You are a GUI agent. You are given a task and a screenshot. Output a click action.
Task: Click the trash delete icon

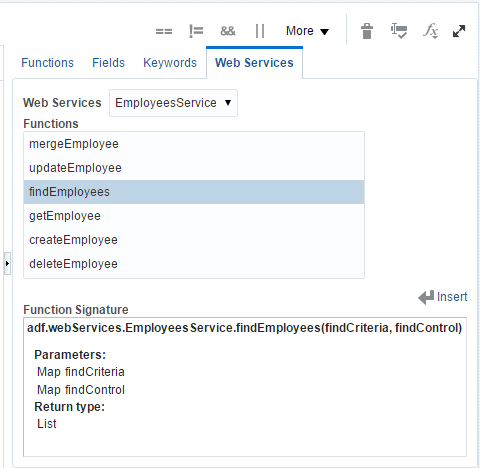point(367,31)
